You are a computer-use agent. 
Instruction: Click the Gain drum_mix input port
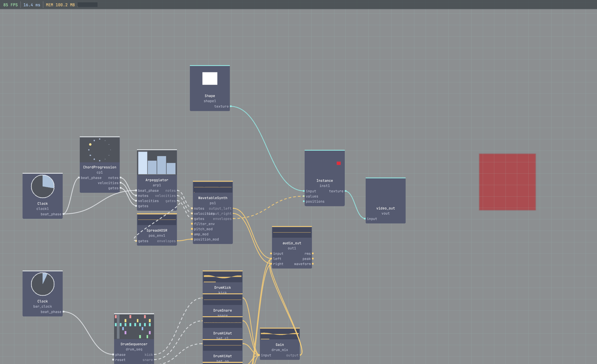pos(259,355)
